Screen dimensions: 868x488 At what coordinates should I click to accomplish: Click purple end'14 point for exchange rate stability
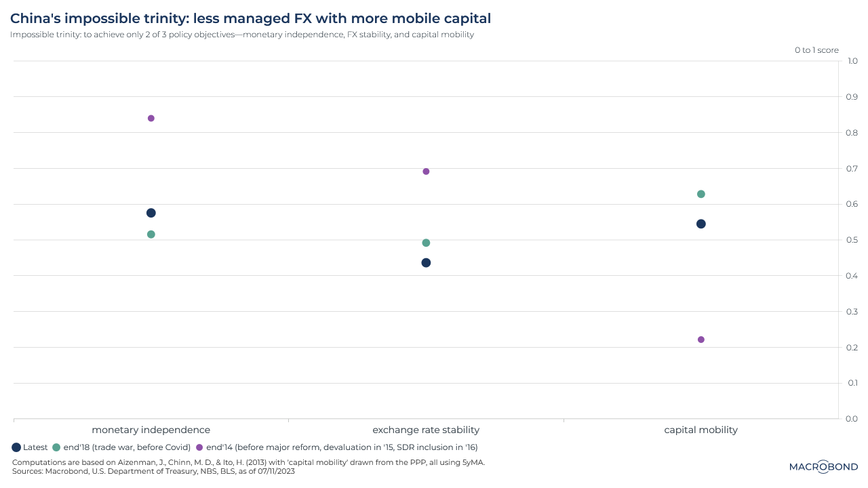[426, 171]
